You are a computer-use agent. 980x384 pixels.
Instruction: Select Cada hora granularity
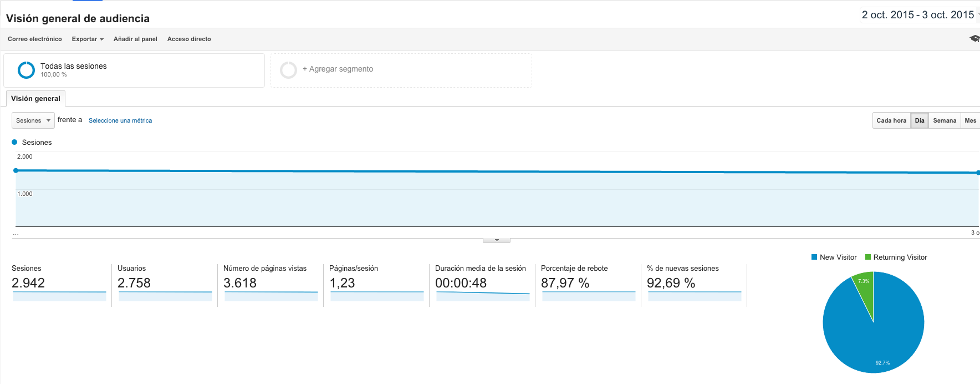[891, 120]
